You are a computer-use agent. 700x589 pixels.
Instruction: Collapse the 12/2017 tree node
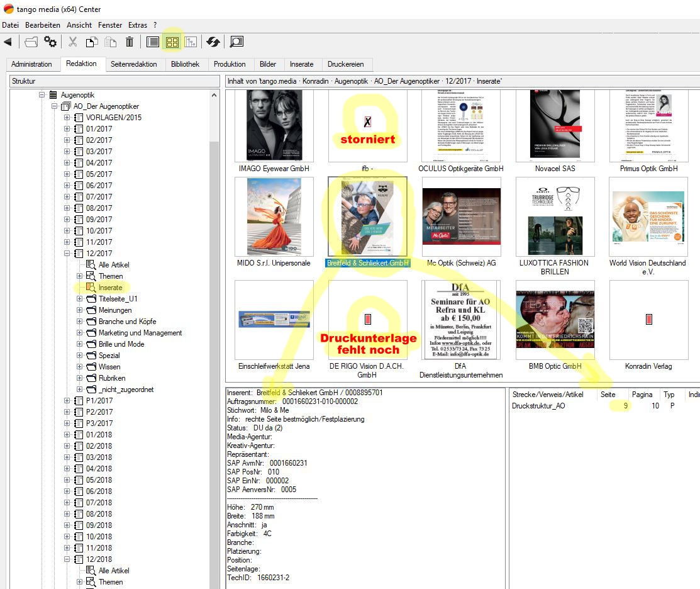[67, 254]
